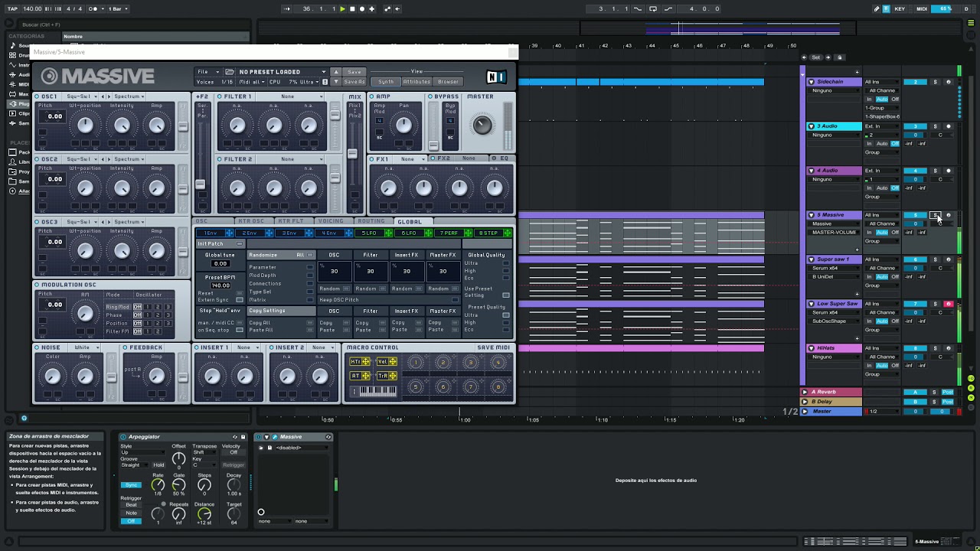
Task: Click the Massive Save As button
Action: (354, 82)
